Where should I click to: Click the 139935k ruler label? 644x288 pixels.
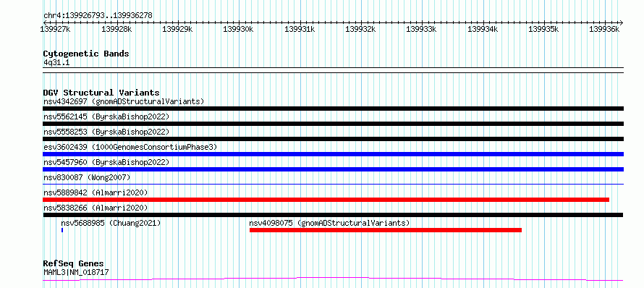[544, 30]
